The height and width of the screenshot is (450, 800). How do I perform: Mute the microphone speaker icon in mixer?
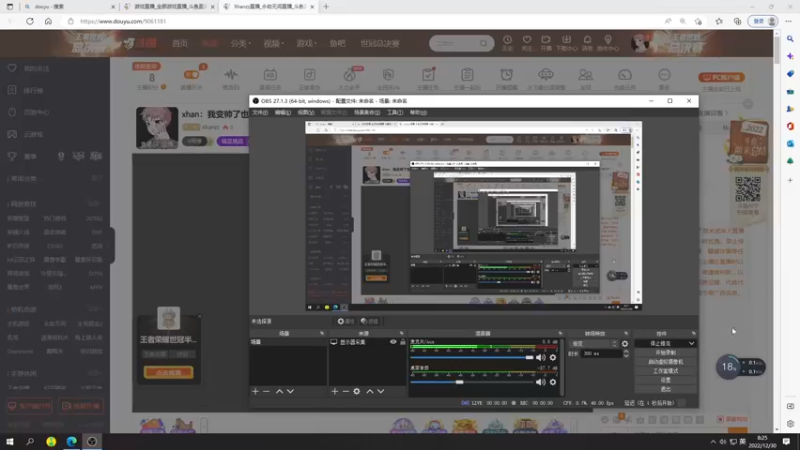pyautogui.click(x=541, y=358)
